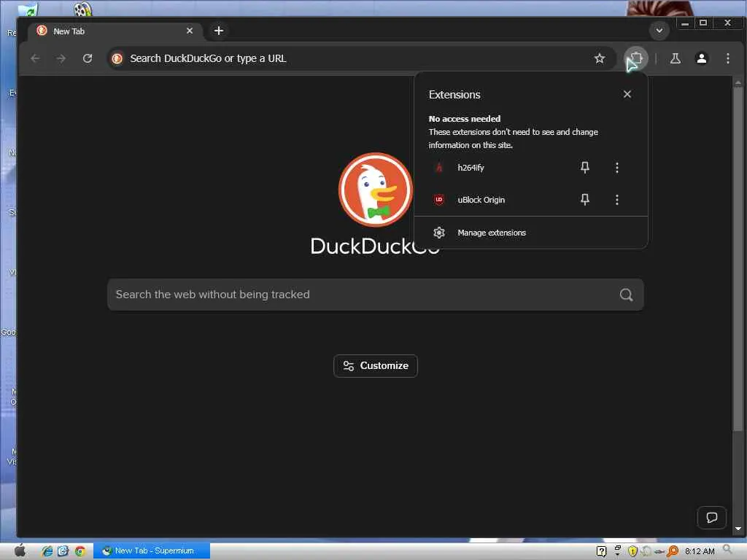Click the Extensions puzzle icon in toolbar
The width and height of the screenshot is (747, 560).
click(x=636, y=58)
